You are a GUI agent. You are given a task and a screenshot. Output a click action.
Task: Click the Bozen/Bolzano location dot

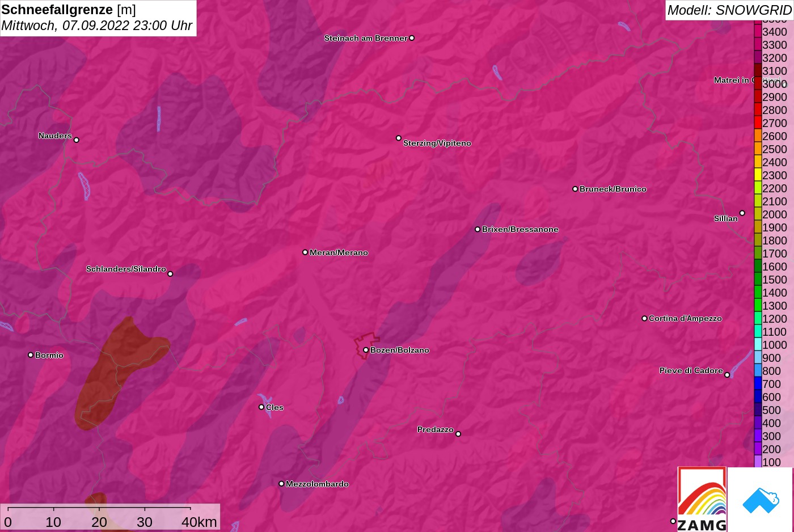366,350
